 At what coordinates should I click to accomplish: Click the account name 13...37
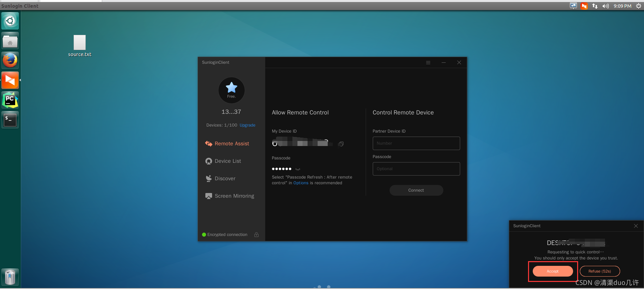click(x=231, y=112)
